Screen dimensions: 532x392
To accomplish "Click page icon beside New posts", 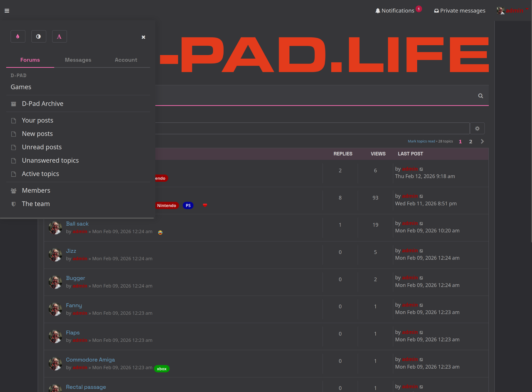I will tap(14, 134).
